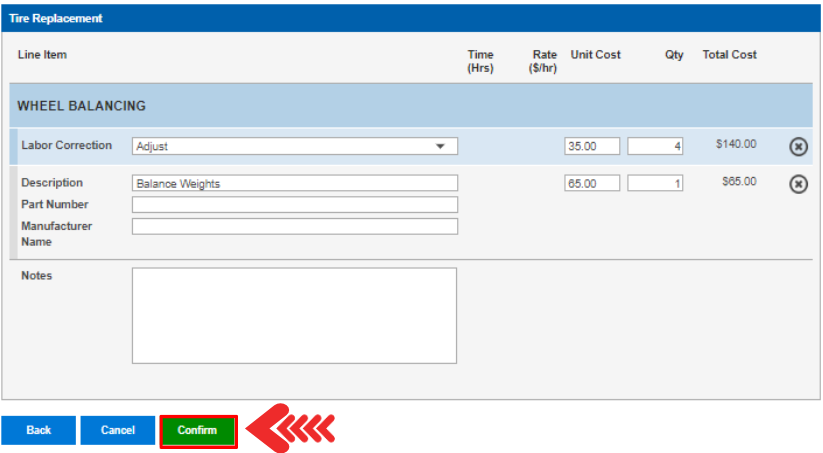
Task: Click the Unit Cost column header
Action: 595,55
